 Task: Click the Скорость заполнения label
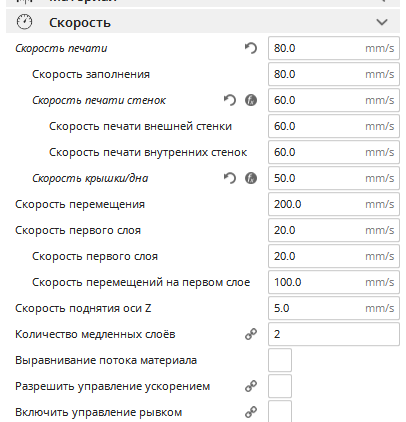(x=91, y=74)
